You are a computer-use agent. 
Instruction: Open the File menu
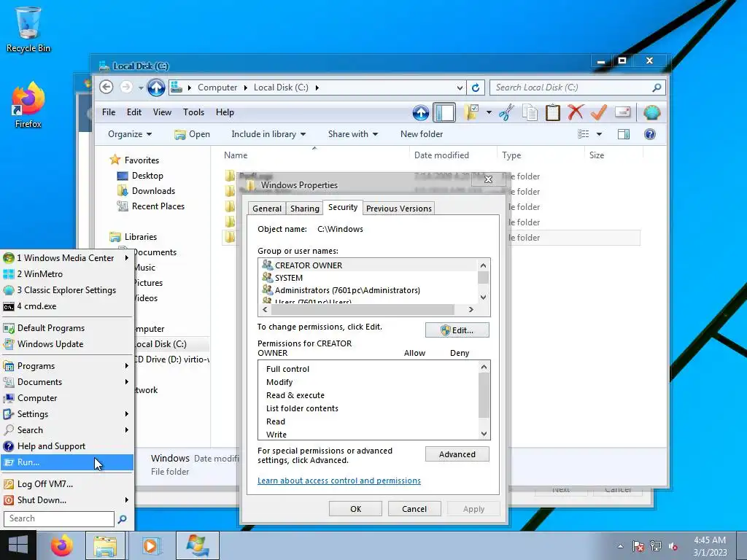[109, 112]
